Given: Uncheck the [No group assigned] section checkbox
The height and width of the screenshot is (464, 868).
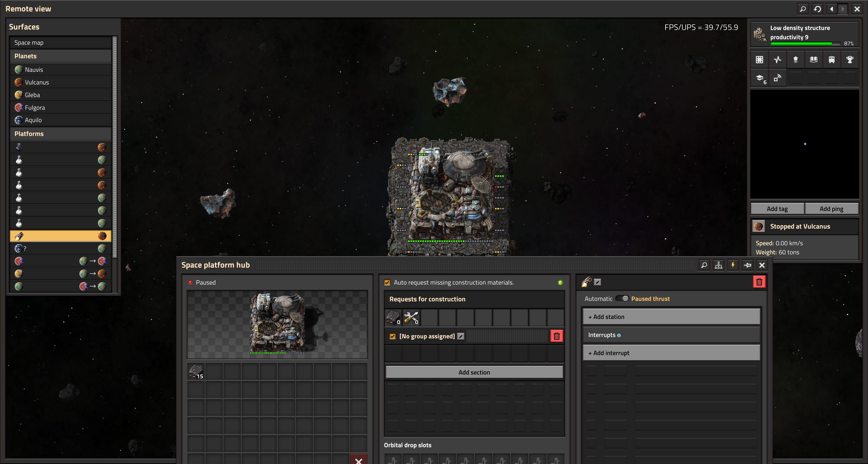Looking at the screenshot, I should [393, 336].
